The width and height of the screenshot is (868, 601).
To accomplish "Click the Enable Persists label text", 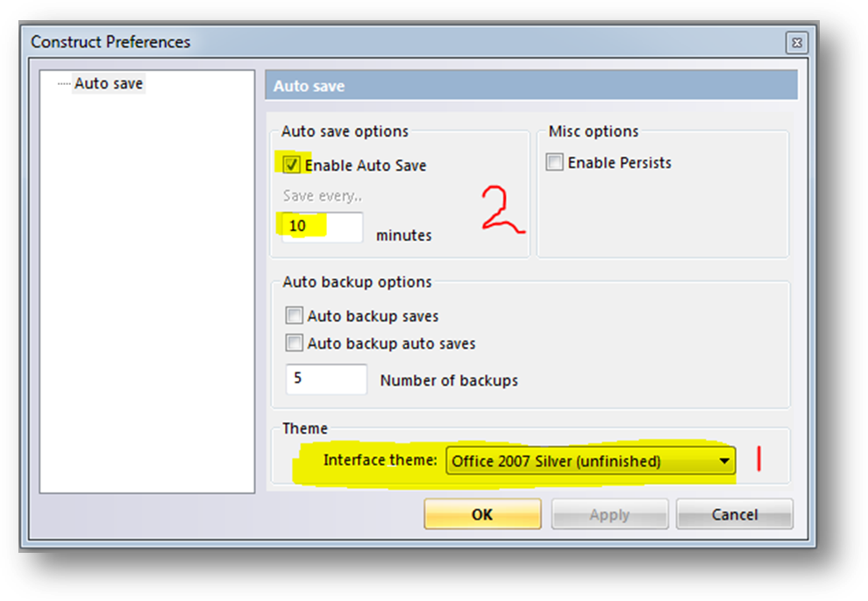I will point(620,163).
